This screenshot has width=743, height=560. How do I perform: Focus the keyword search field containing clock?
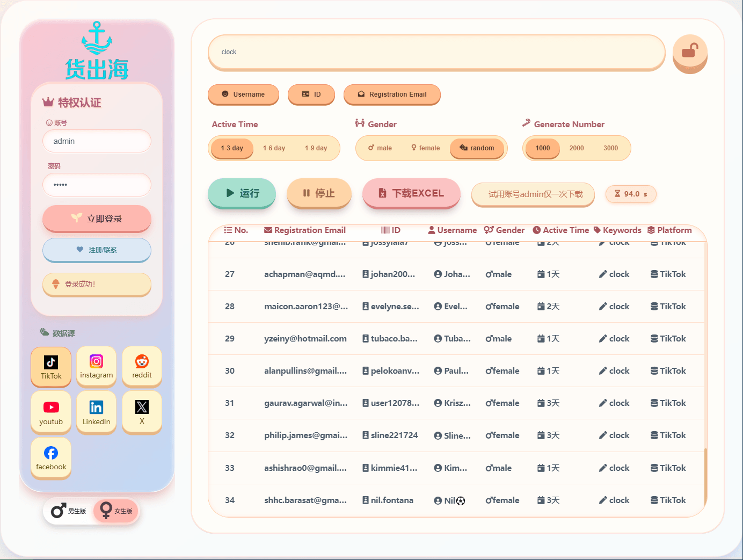[x=436, y=52]
